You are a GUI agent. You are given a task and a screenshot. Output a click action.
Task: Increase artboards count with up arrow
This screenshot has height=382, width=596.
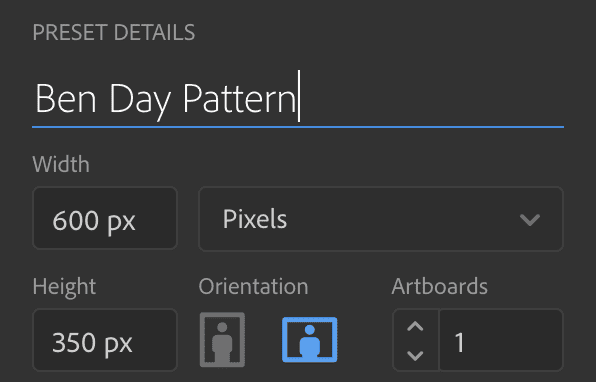(415, 326)
